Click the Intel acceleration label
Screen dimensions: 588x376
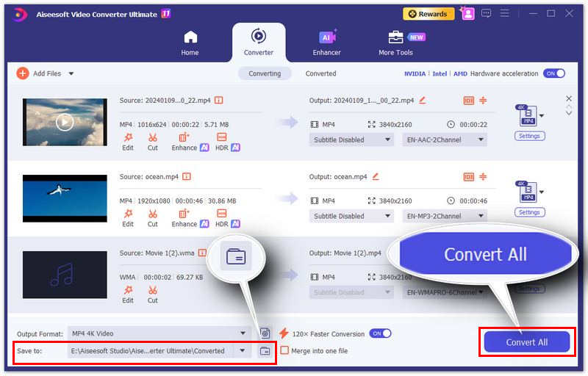click(440, 73)
